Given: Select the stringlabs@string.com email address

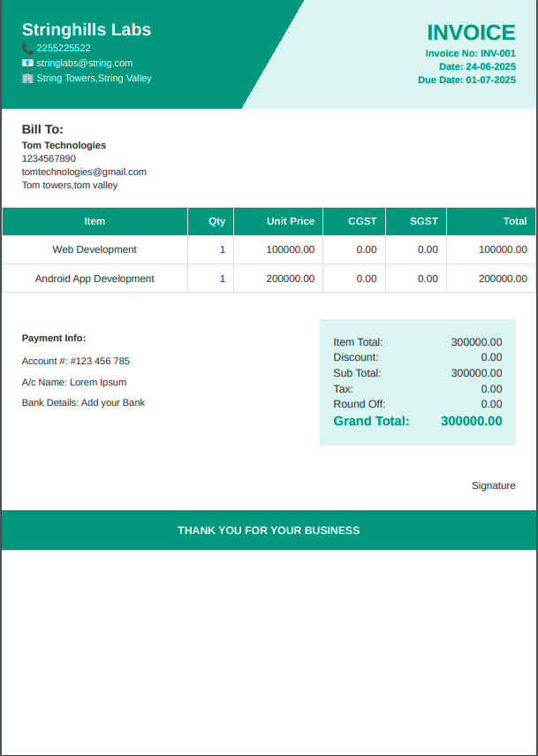Looking at the screenshot, I should point(84,64).
